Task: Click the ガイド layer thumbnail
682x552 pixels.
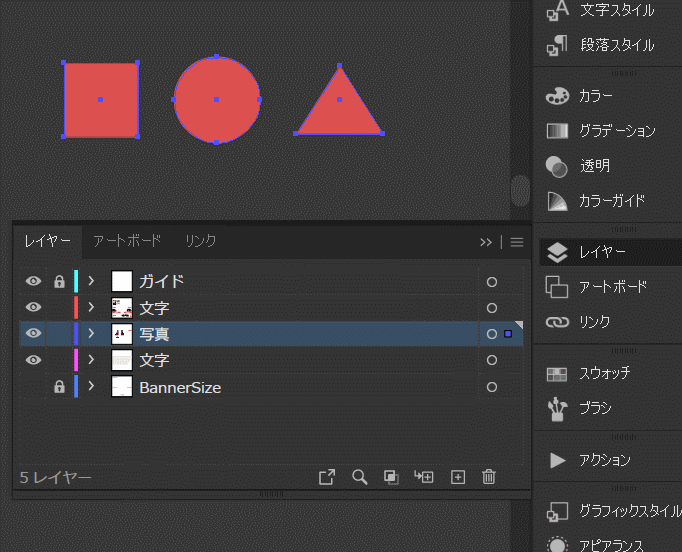Action: point(122,281)
